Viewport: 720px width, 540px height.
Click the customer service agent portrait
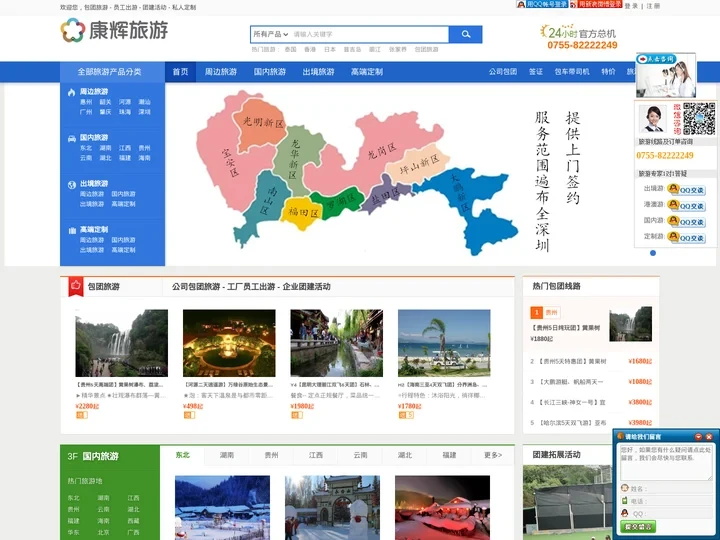click(652, 118)
